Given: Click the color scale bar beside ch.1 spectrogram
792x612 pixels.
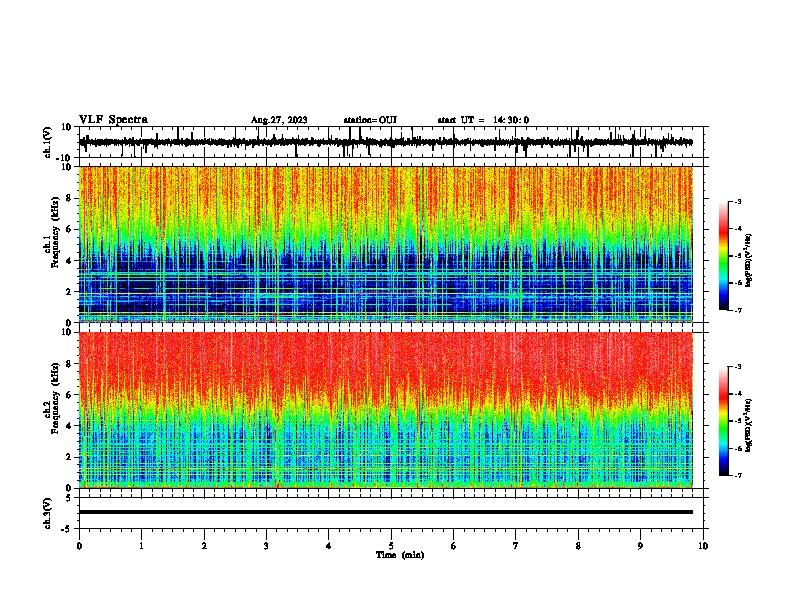Looking at the screenshot, I should coord(723,256).
